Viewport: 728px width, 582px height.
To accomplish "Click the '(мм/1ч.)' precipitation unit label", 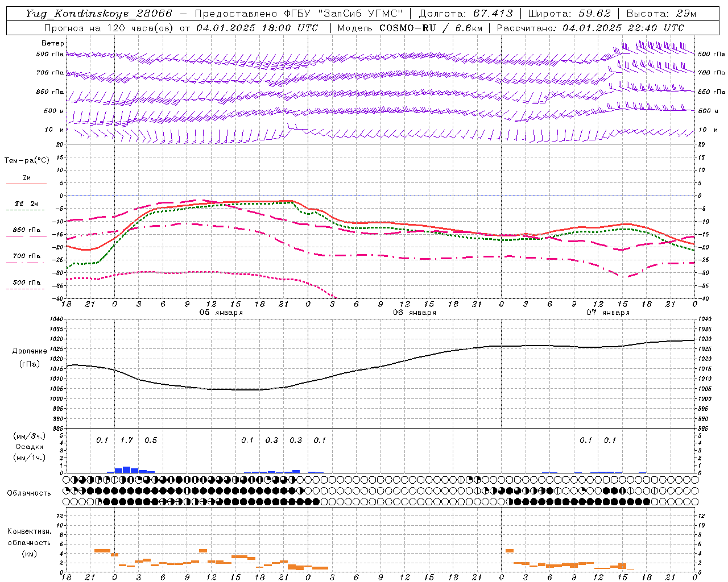I will point(30,458).
